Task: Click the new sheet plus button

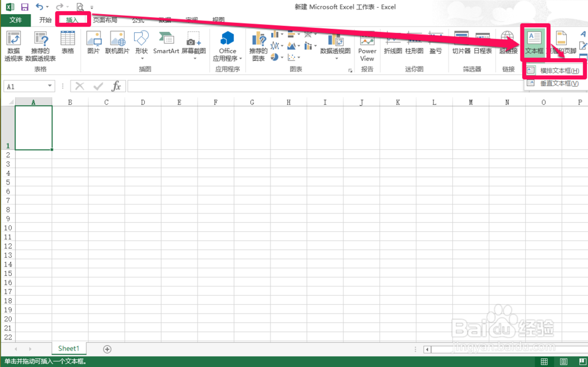Action: tap(106, 349)
